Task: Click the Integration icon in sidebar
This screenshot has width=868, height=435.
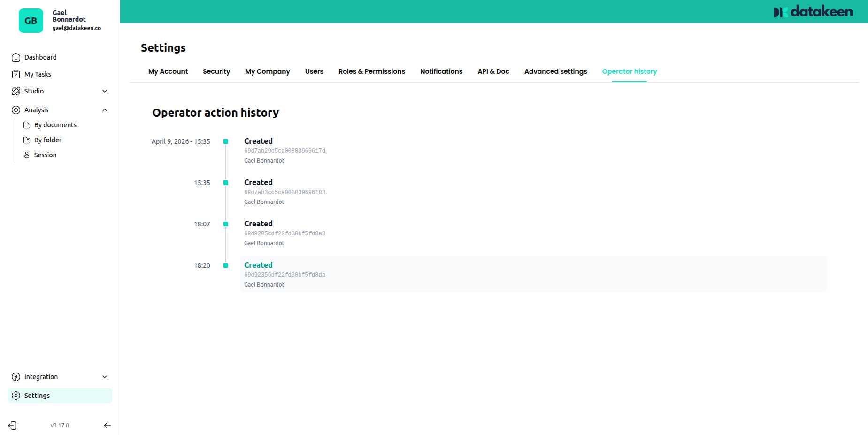Action: (x=16, y=377)
